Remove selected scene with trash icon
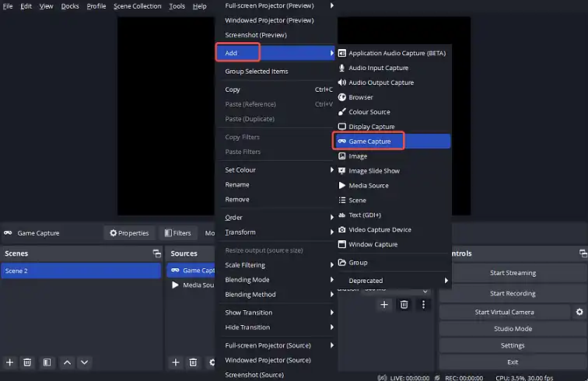This screenshot has width=588, height=381. pos(27,362)
